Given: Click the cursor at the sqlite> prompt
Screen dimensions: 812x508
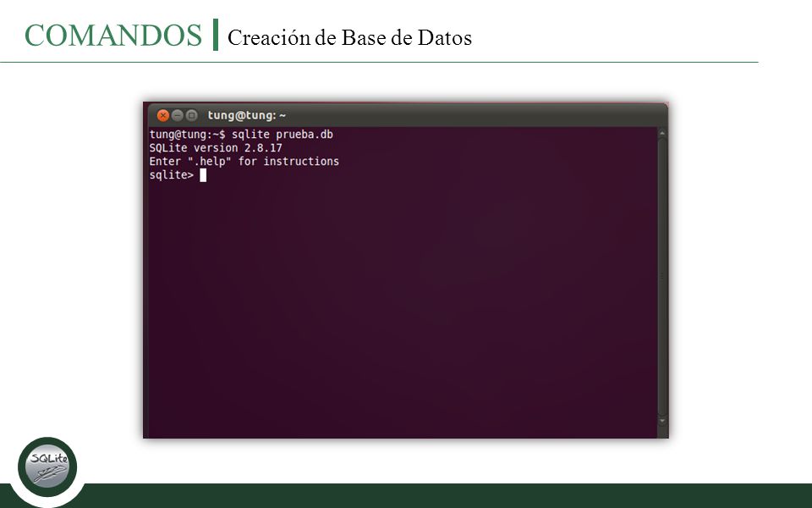Looking at the screenshot, I should tap(203, 175).
